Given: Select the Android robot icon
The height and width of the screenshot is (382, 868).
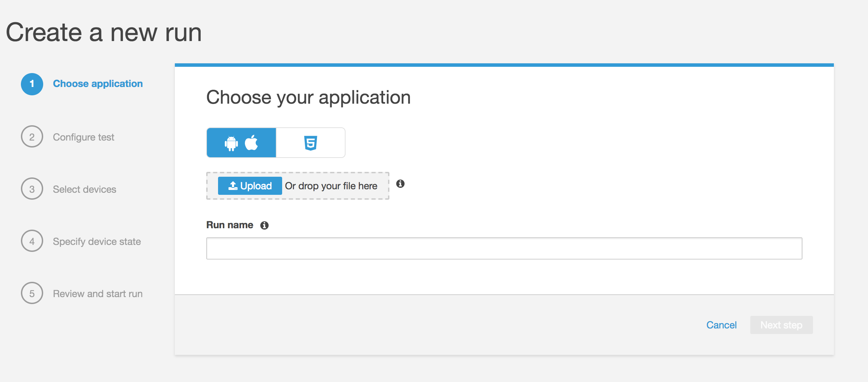Looking at the screenshot, I should (231, 143).
